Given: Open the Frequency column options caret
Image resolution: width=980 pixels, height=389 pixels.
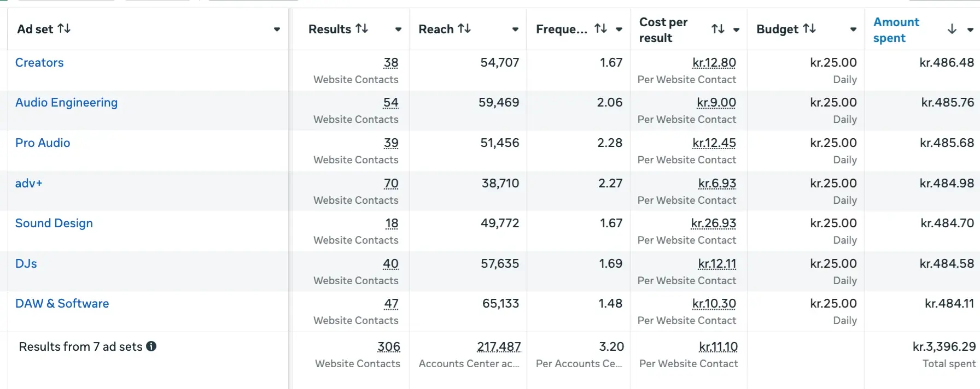Looking at the screenshot, I should click(x=619, y=30).
